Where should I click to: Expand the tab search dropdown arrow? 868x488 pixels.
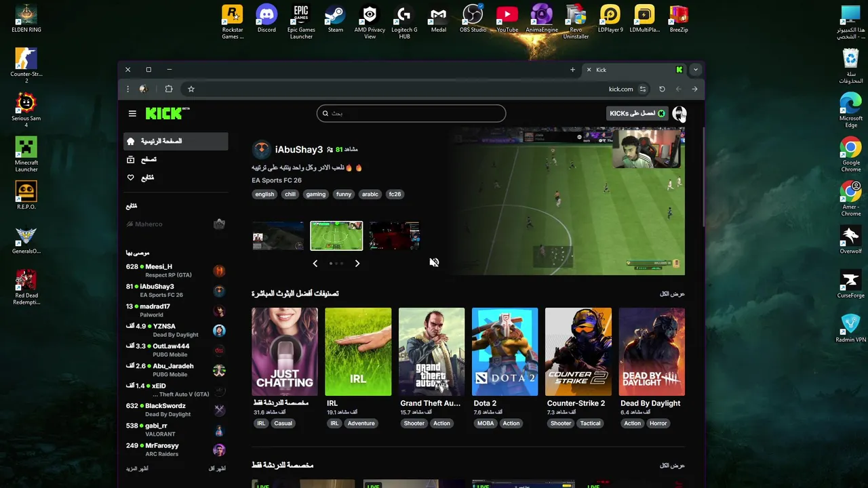695,70
